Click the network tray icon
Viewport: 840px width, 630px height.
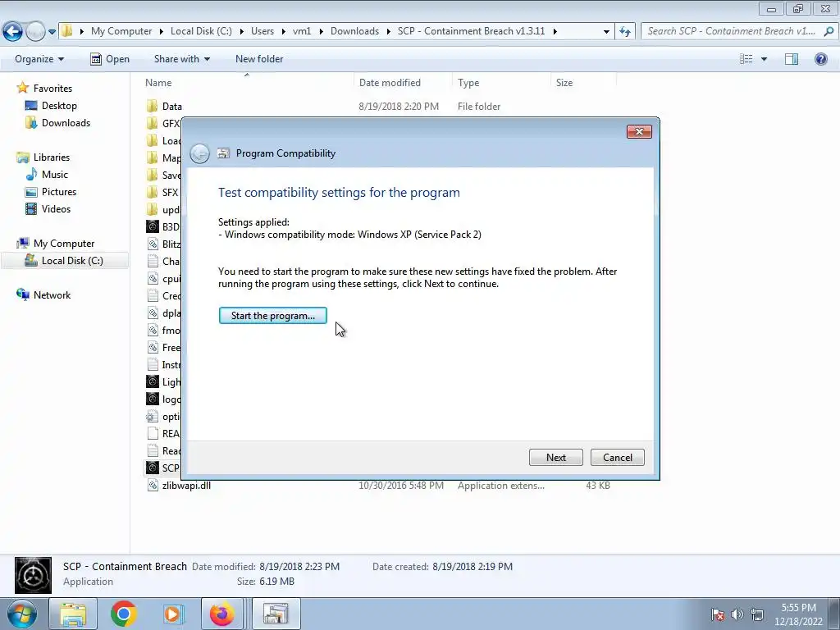tap(757, 614)
